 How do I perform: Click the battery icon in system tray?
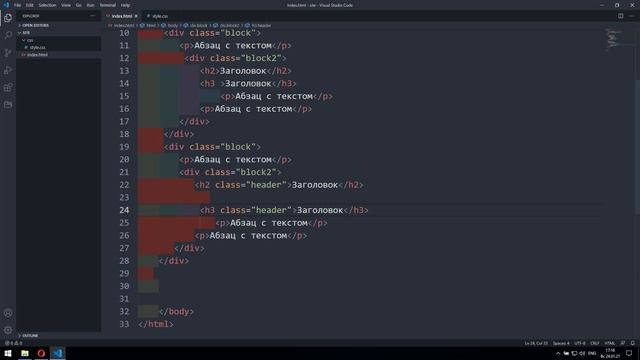(566, 353)
